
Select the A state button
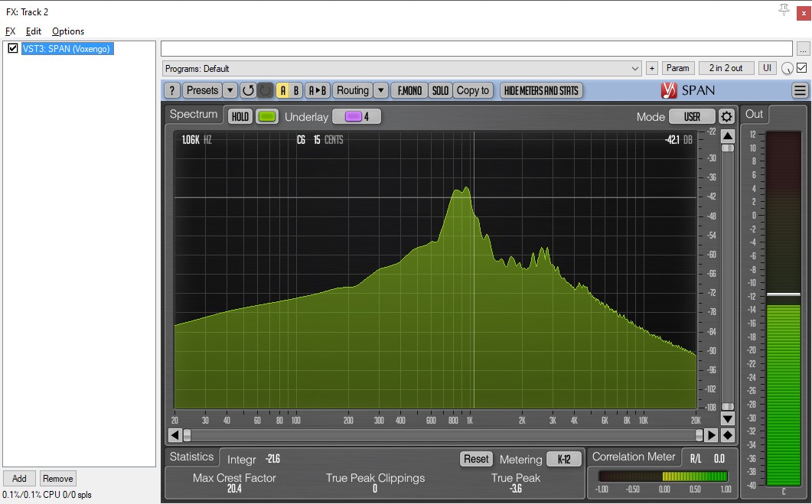click(x=282, y=90)
